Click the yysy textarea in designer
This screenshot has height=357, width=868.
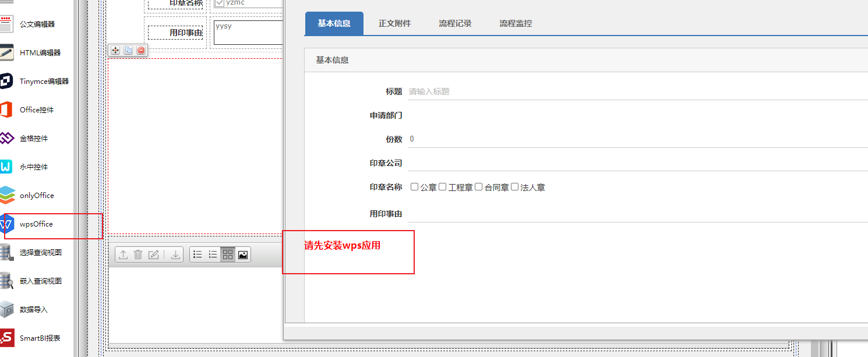coord(248,33)
